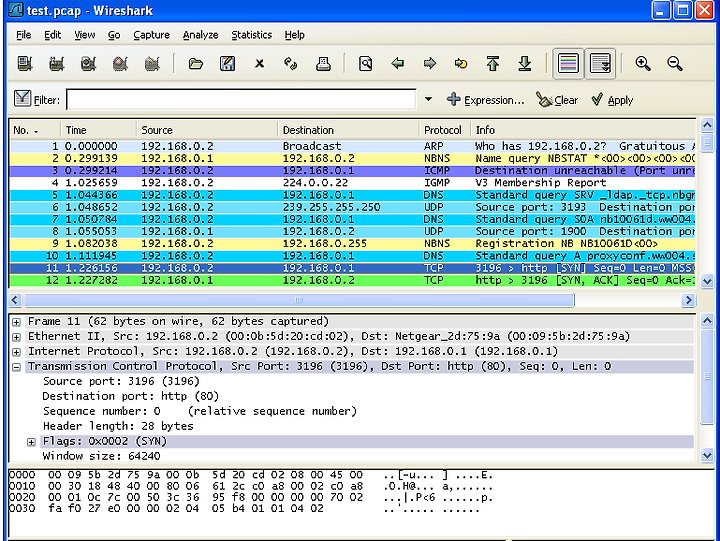The image size is (720, 541).
Task: Open the Edit menu
Action: [53, 35]
